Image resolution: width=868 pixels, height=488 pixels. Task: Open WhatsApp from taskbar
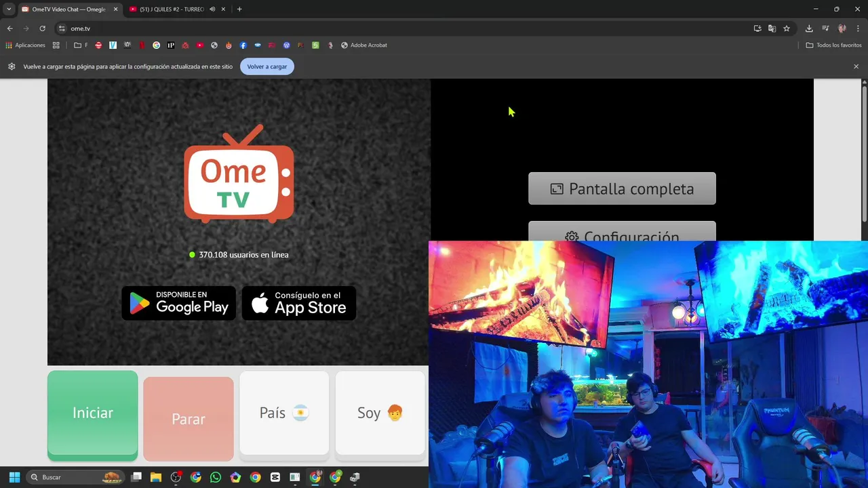pos(216,477)
